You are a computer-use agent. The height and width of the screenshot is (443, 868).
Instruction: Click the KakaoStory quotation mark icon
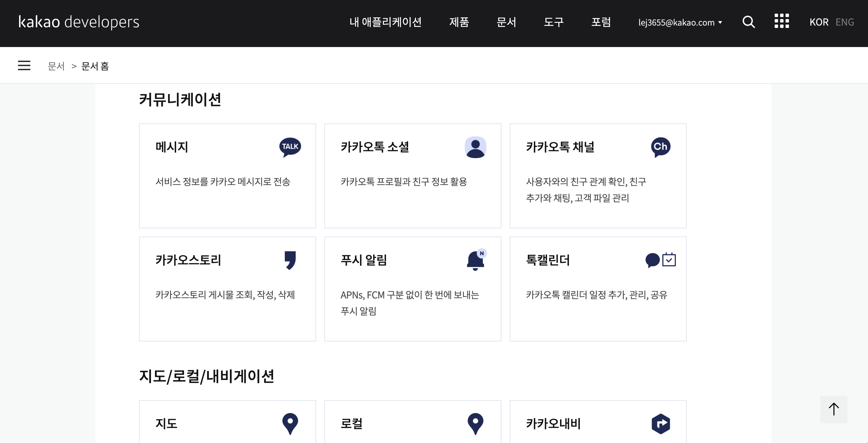[x=290, y=260]
